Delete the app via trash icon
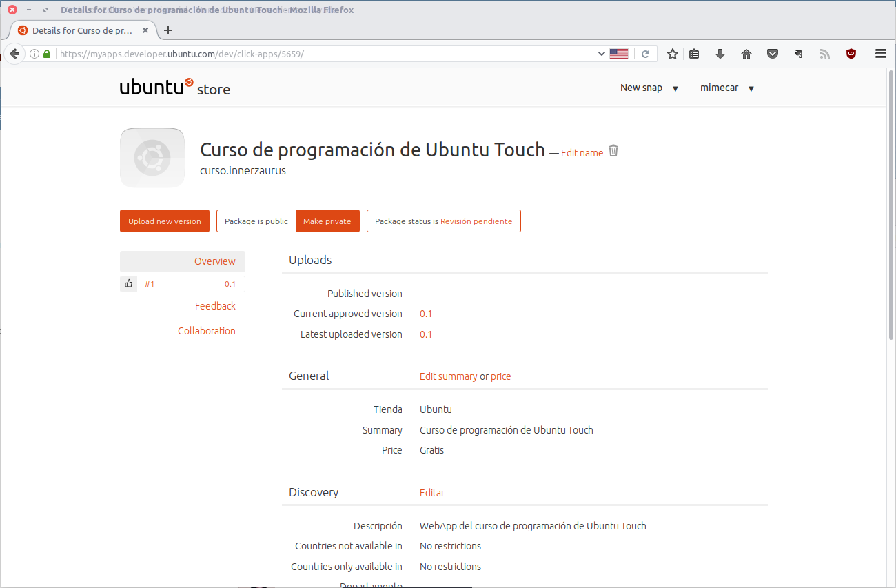The height and width of the screenshot is (588, 896). pos(613,151)
